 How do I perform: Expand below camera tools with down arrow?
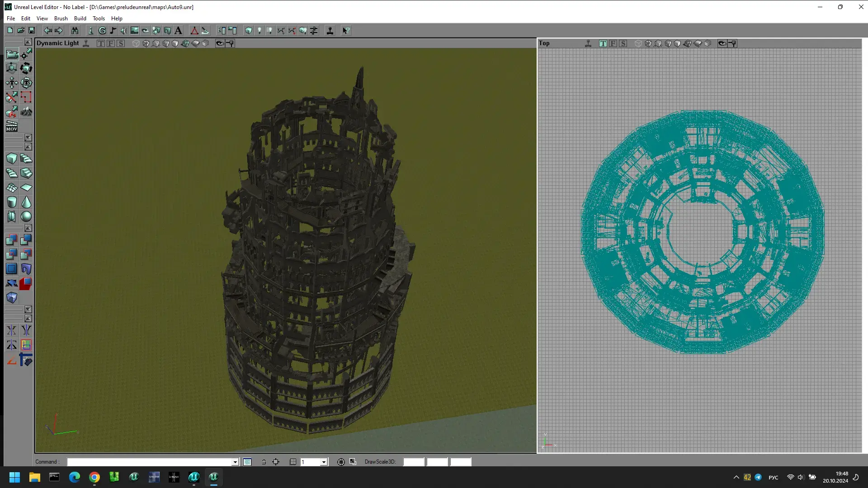28,137
